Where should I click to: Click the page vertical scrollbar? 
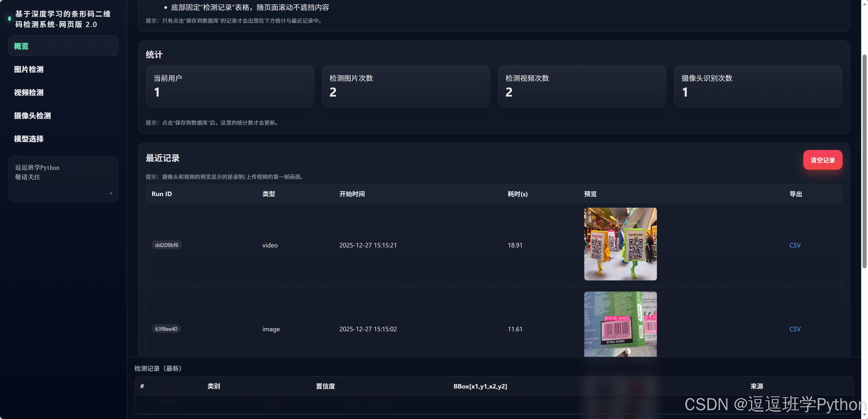pyautogui.click(x=864, y=161)
